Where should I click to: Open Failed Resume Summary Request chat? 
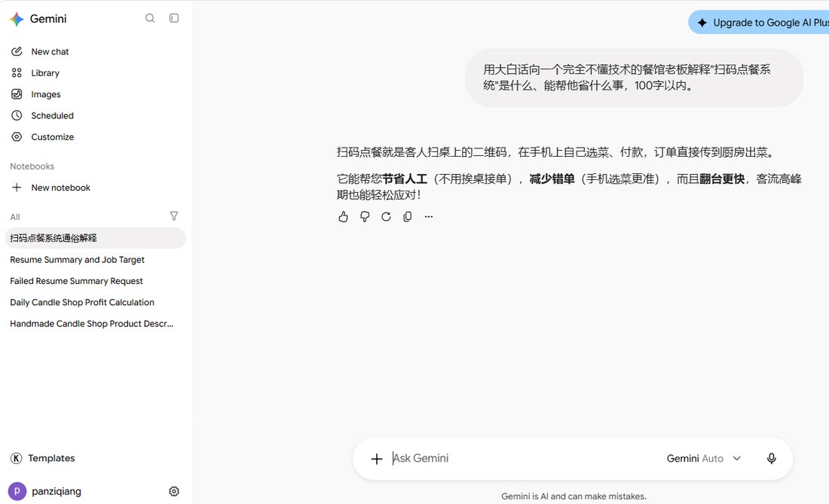tap(76, 281)
